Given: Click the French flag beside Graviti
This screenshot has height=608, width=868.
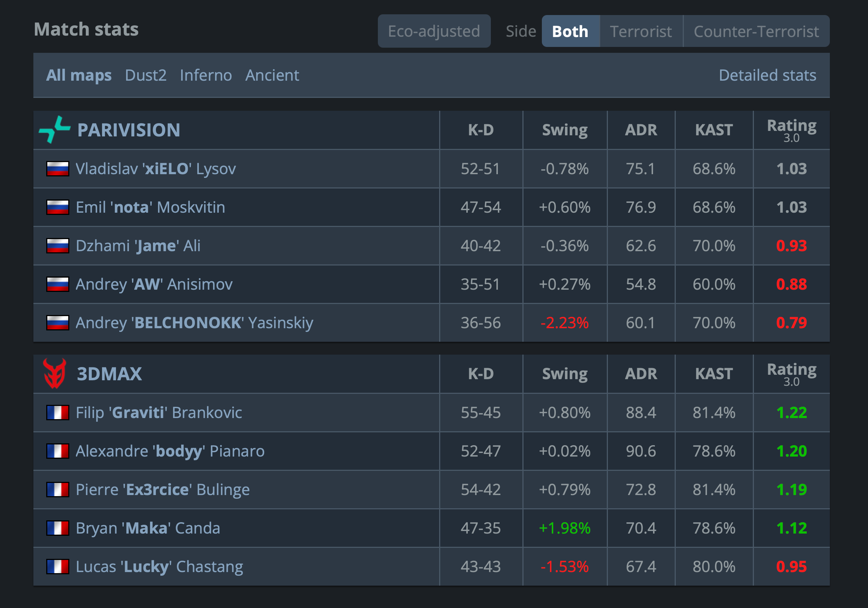Looking at the screenshot, I should [x=58, y=413].
